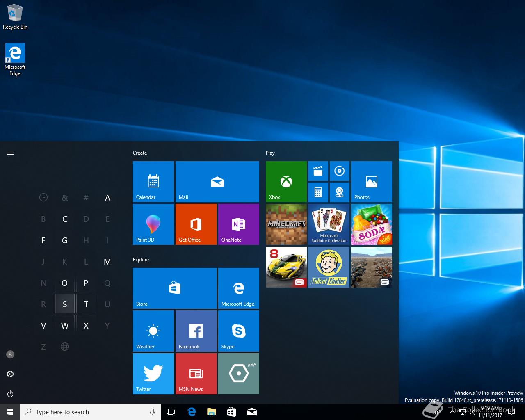Click the Cortana microphone icon

coord(152,412)
